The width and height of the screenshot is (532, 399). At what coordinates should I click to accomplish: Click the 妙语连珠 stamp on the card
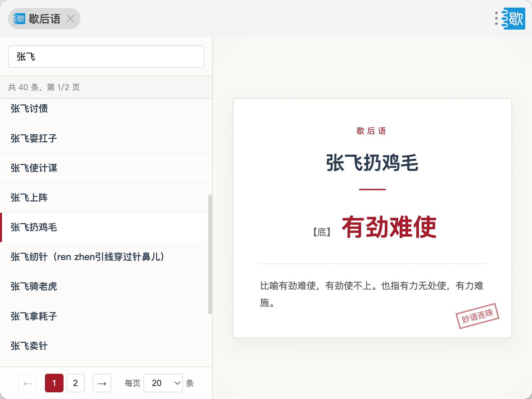(477, 316)
